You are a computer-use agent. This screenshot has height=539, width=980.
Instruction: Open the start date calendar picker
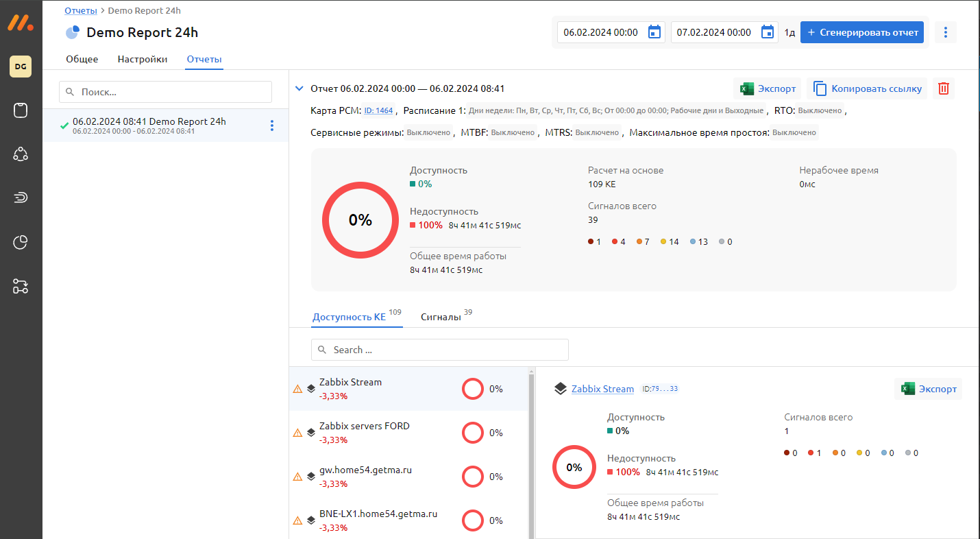pos(654,32)
